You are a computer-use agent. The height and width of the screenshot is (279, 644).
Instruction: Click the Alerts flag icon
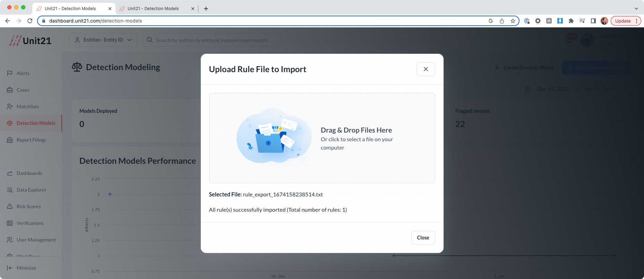[x=10, y=73]
